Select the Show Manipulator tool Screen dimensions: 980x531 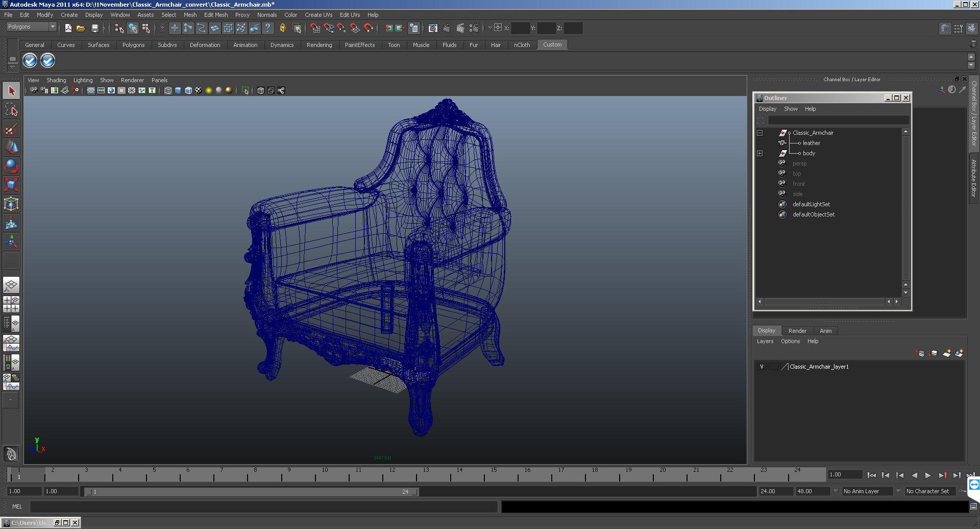pos(11,242)
